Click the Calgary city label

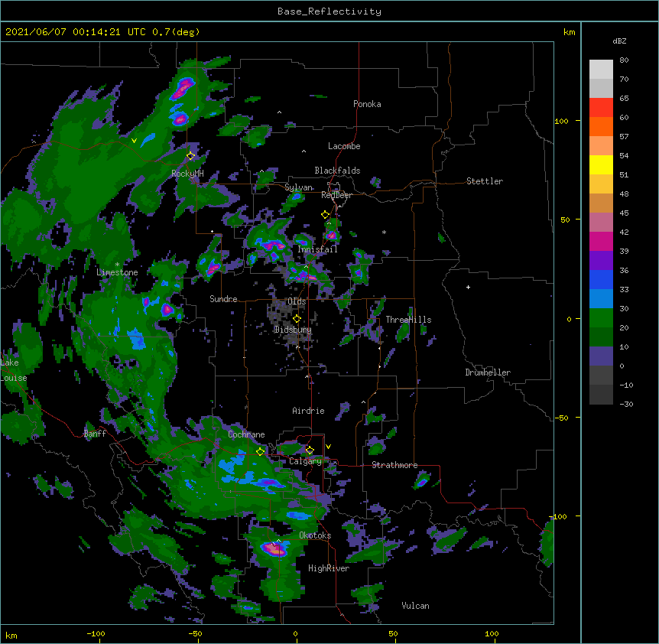pos(305,461)
